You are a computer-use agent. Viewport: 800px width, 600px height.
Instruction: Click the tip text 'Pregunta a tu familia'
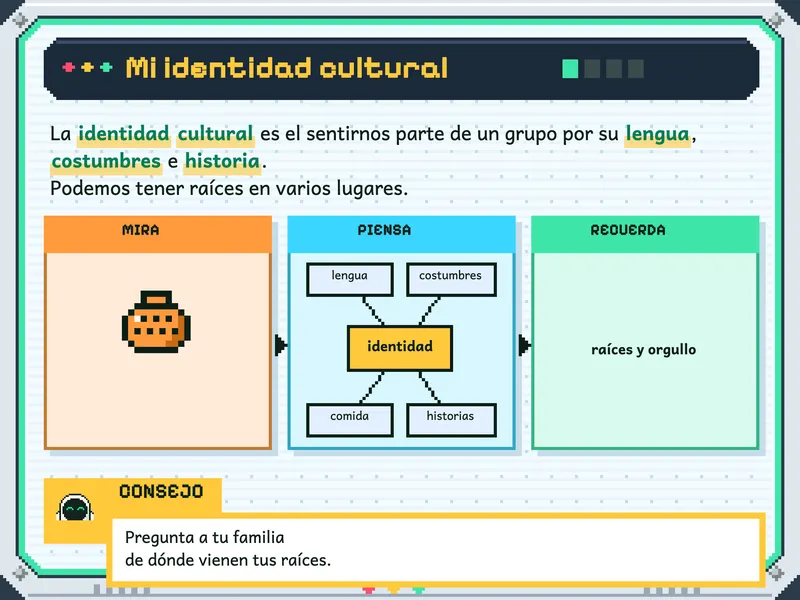[x=205, y=537]
